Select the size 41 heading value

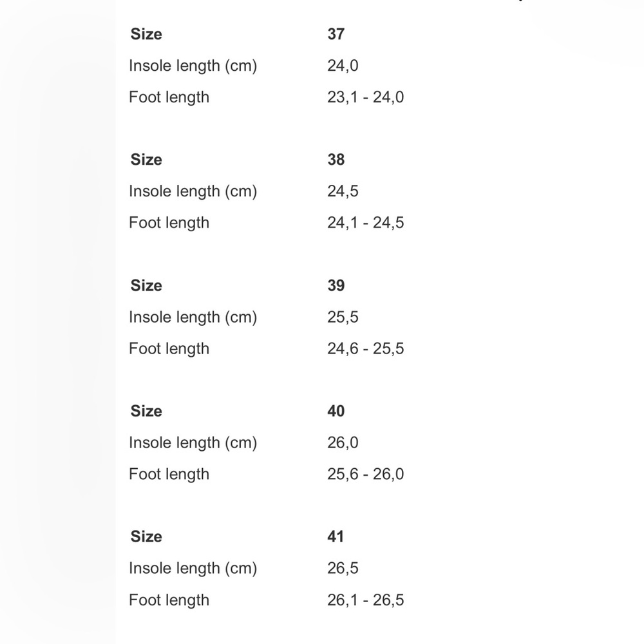[x=336, y=537]
